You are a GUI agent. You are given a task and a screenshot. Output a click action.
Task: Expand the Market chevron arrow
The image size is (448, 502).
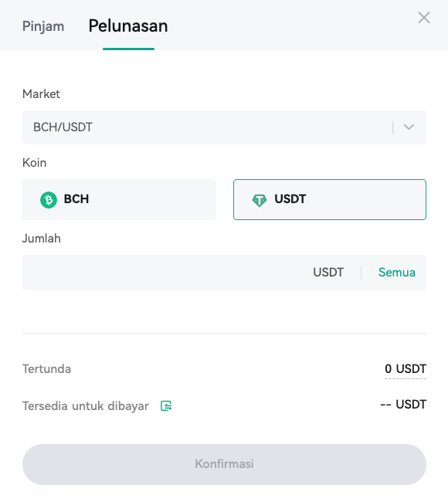(409, 127)
